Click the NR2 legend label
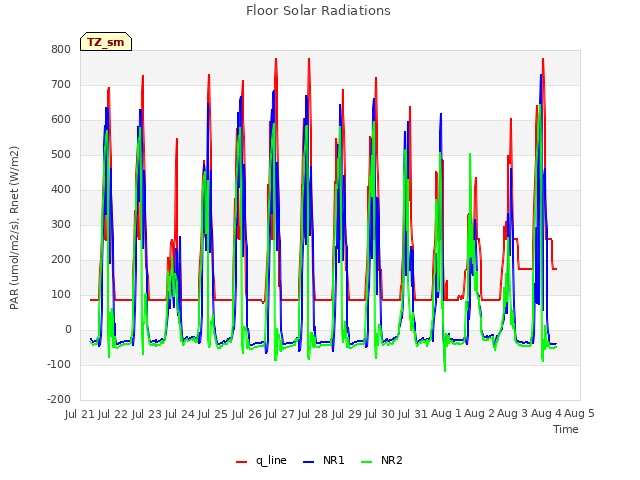 click(391, 460)
